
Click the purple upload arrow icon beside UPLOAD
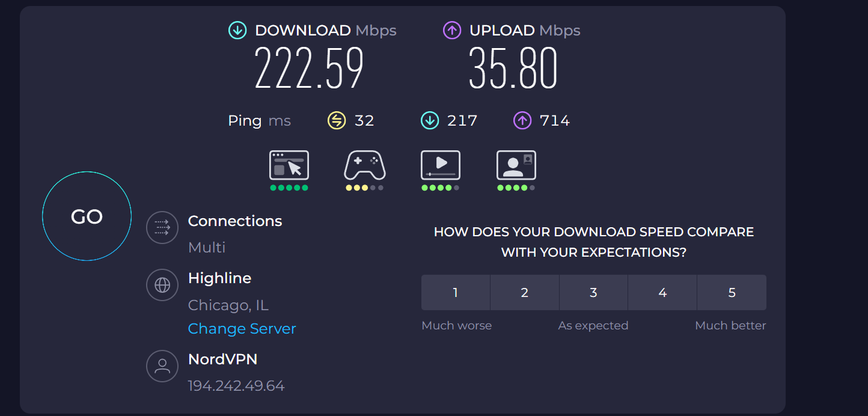[x=452, y=31]
